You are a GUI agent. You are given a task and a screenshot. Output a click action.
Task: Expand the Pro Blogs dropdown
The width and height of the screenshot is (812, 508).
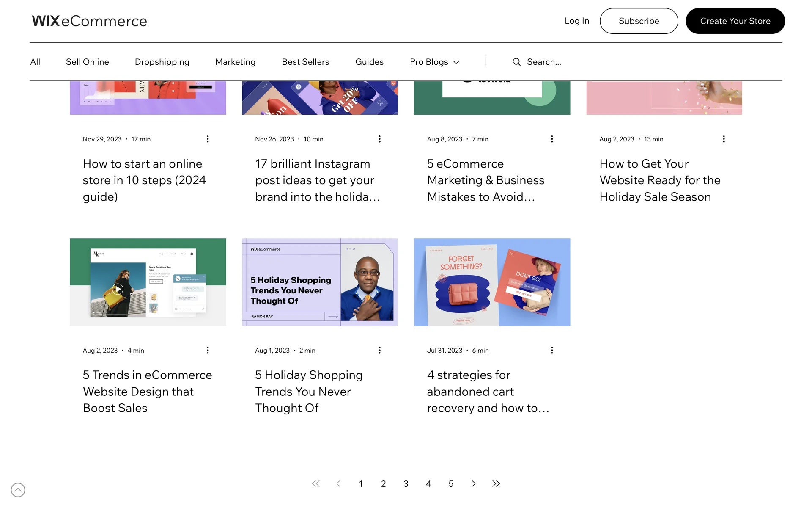(x=434, y=62)
